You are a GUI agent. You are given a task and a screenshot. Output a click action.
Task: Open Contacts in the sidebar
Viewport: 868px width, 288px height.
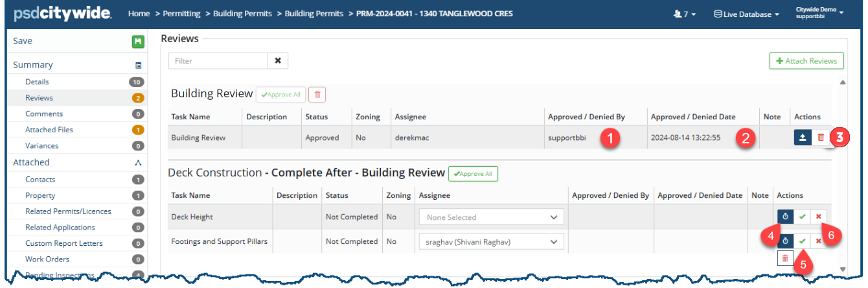(x=40, y=180)
